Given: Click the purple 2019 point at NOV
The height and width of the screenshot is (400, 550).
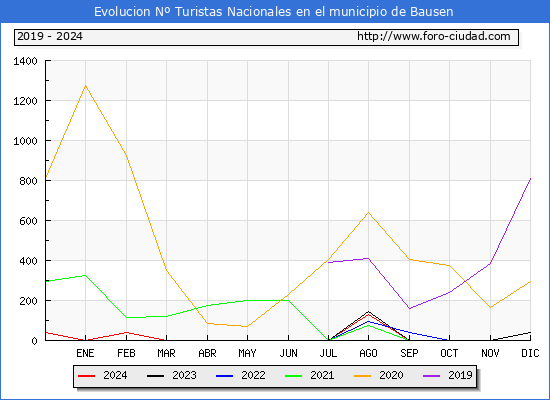Looking at the screenshot, I should click(x=490, y=263).
